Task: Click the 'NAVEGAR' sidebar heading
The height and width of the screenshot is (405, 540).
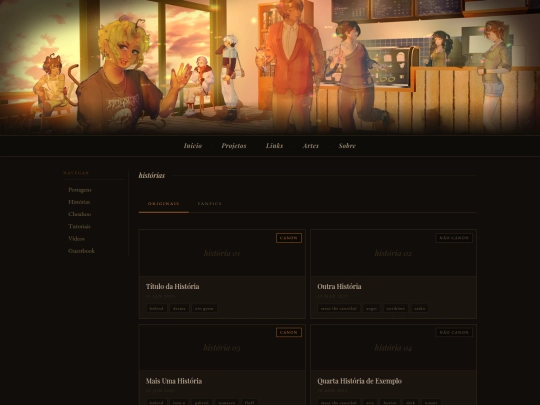Action: (76, 173)
